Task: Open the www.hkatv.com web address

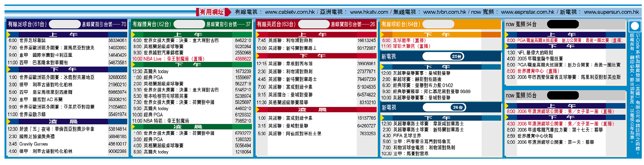Action: coord(369,12)
